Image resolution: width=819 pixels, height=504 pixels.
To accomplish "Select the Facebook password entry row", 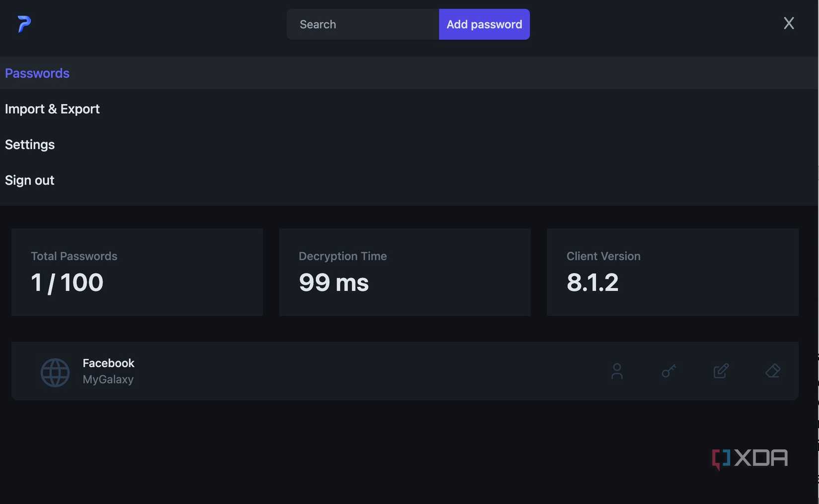I will point(347,371).
